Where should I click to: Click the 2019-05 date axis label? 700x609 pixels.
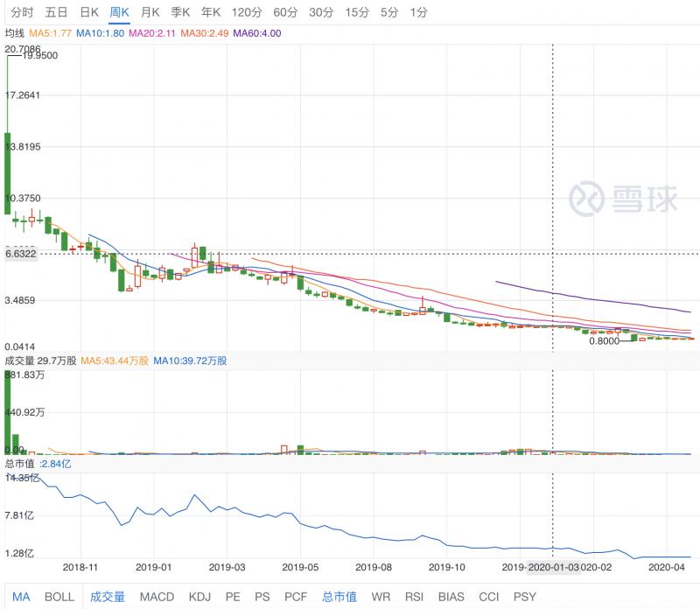300,568
